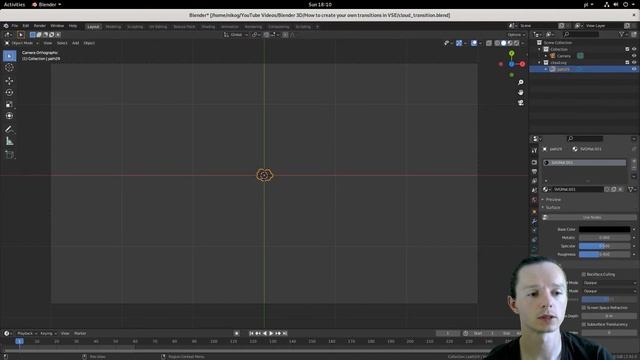Image resolution: width=640 pixels, height=360 pixels.
Task: Toggle Backface Culling checkbox
Action: (584, 274)
